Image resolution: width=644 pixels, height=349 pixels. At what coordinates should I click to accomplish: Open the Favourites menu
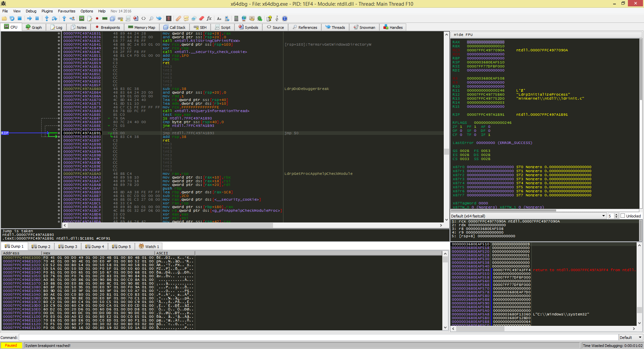tap(66, 11)
